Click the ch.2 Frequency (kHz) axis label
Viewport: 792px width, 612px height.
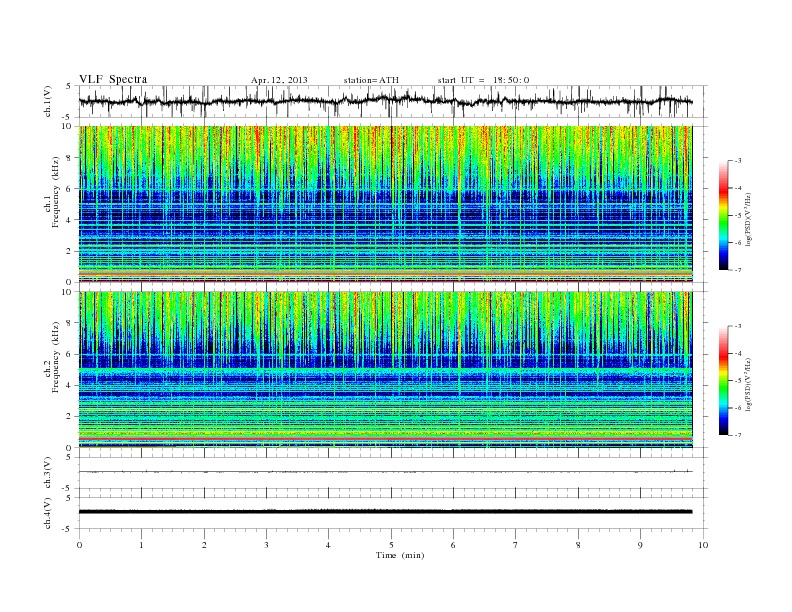coord(52,356)
